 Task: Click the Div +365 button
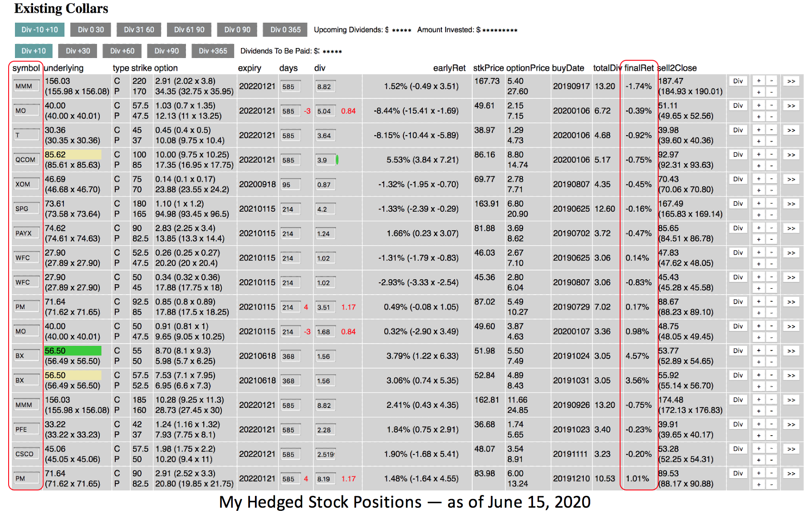pos(213,51)
